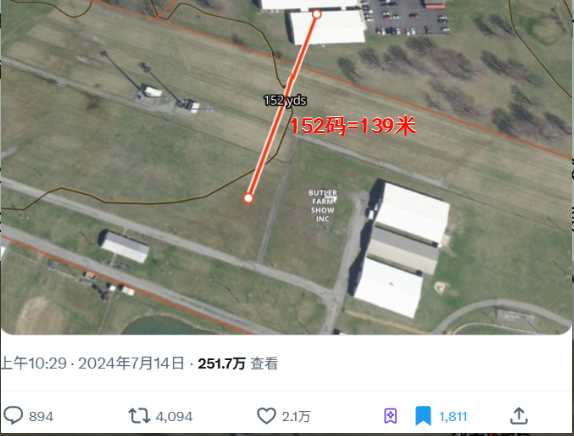Click the 894 replies count
Image resolution: width=574 pixels, height=436 pixels.
41,417
